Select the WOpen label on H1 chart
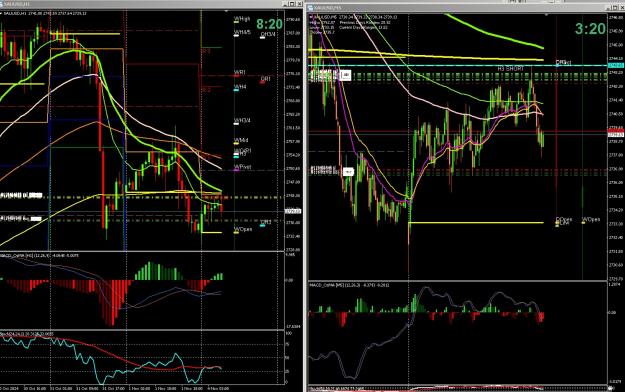Viewport: 625px width, 392px height. click(243, 229)
